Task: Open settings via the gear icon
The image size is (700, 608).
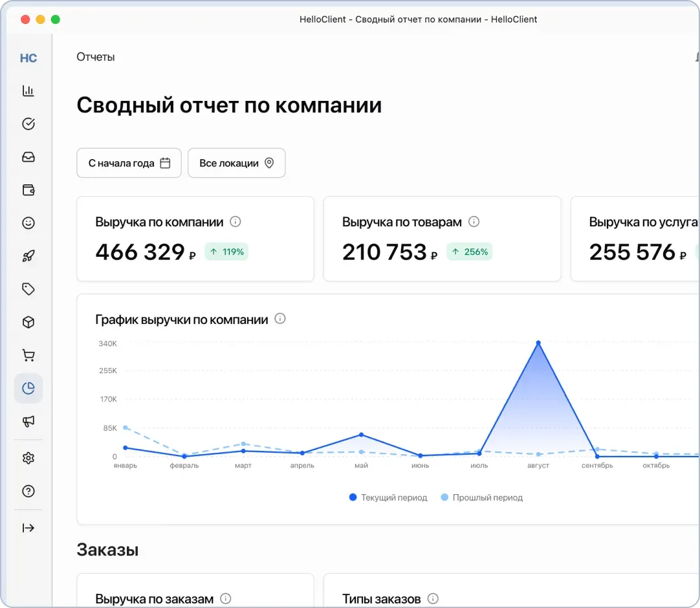Action: tap(28, 458)
